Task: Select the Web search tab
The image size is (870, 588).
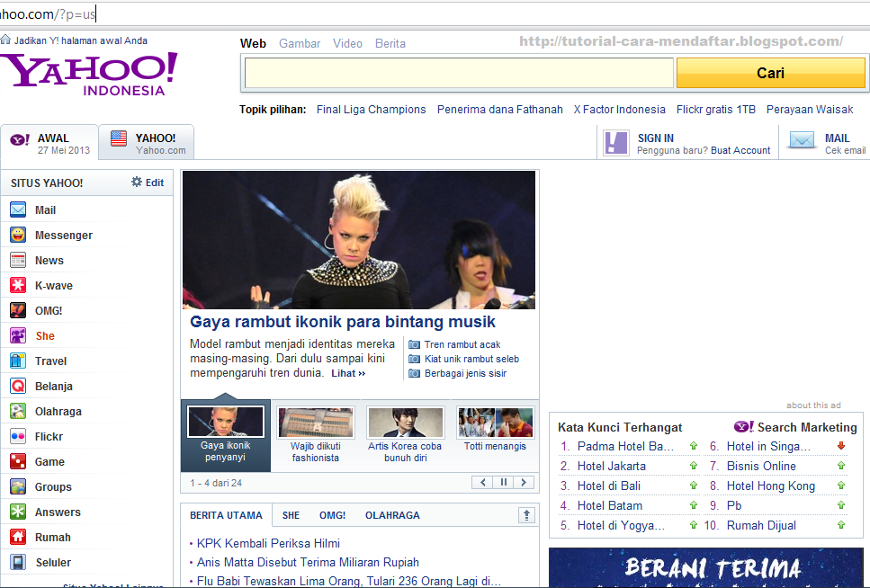Action: [x=253, y=43]
